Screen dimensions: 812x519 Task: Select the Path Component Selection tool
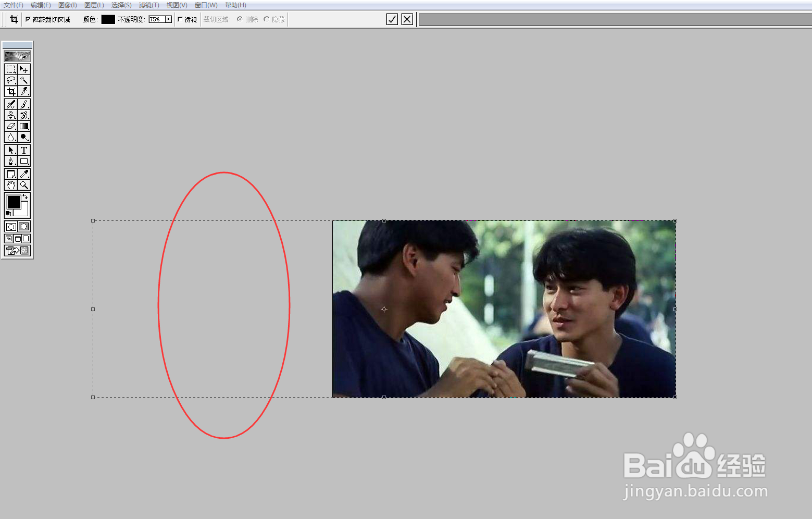(11, 150)
